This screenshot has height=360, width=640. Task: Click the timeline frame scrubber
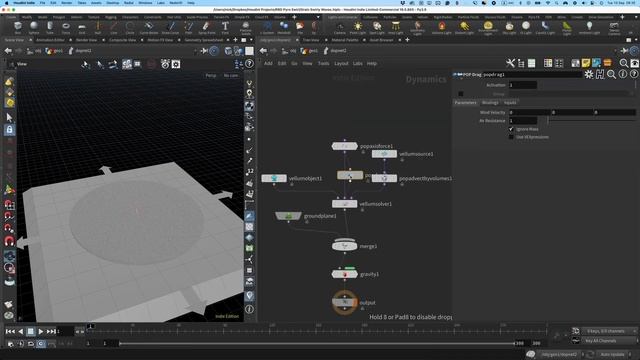pyautogui.click(x=91, y=327)
